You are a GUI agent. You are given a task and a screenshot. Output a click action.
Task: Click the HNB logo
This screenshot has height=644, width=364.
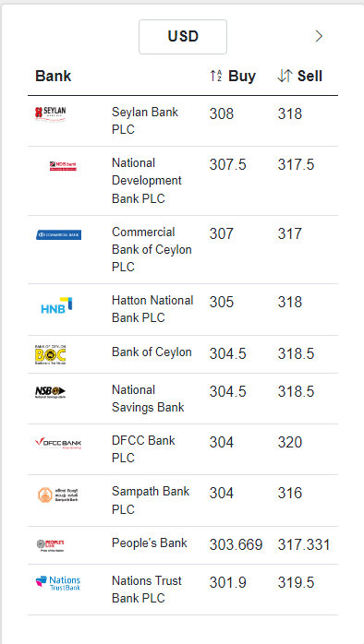(56, 305)
